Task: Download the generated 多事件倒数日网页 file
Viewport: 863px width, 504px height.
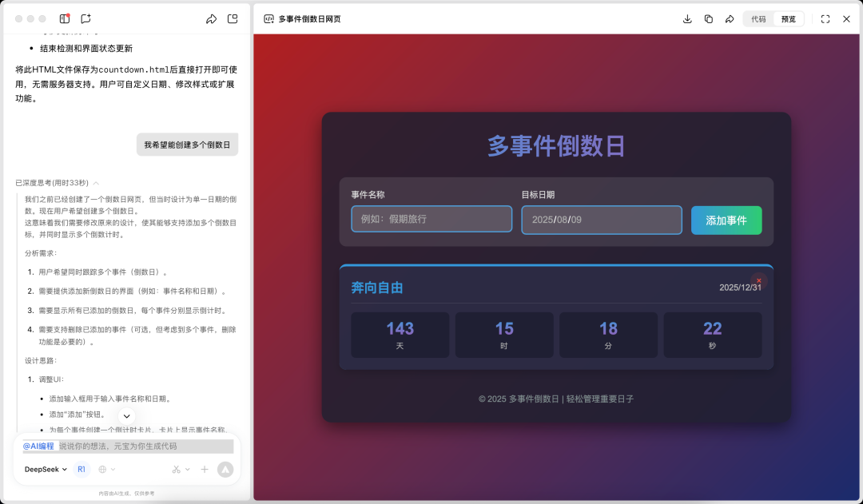Action: 687,18
